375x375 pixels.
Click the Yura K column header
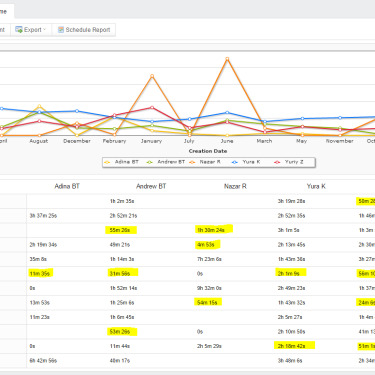point(316,186)
